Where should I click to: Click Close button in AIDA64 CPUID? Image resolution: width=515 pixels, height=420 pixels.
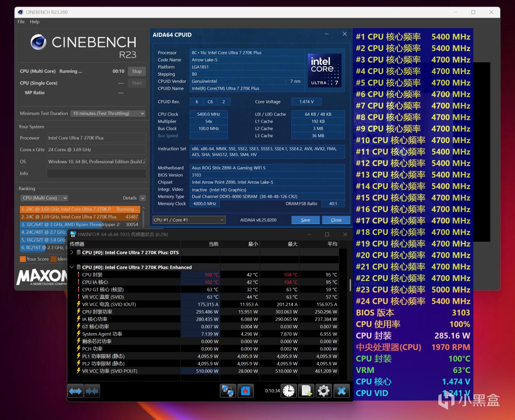tap(336, 220)
